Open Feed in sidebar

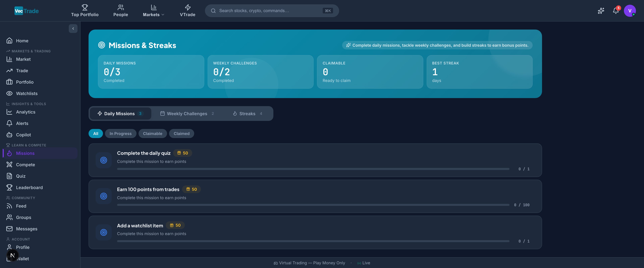[x=40, y=206]
